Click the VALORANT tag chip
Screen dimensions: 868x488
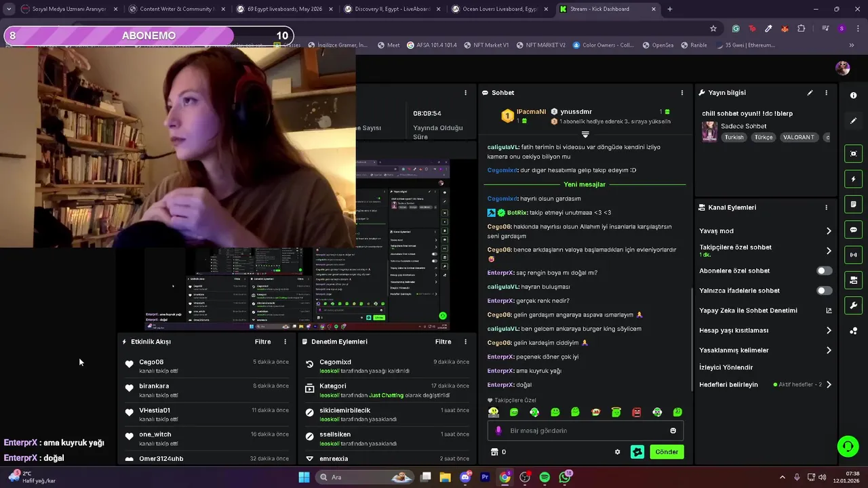point(798,138)
